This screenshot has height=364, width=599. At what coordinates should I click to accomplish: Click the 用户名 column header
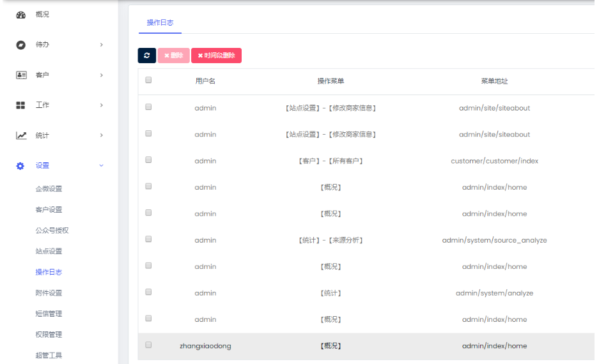pos(205,81)
